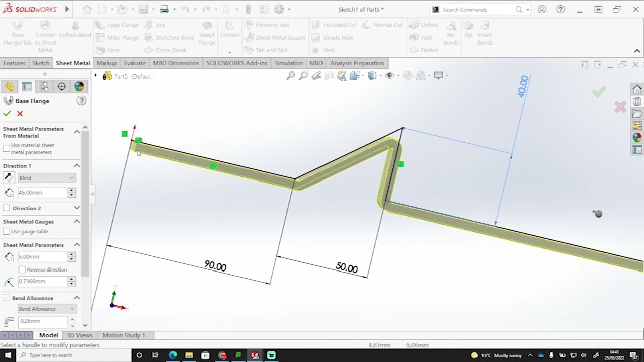Enable the Direction 2 checkbox
This screenshot has width=644, height=362.
7,208
